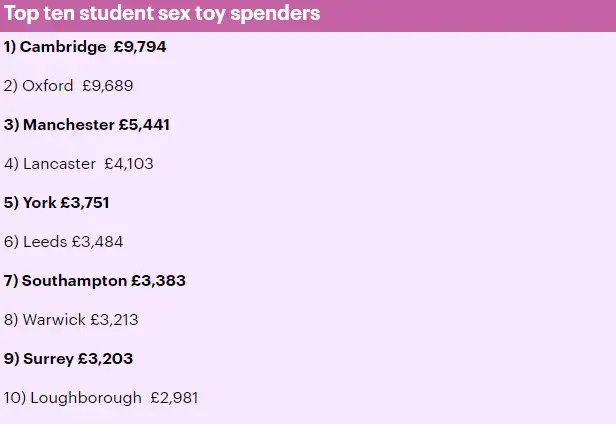The height and width of the screenshot is (424, 616).
Task: Click the £3,213 amount next to Warwick
Action: pos(114,319)
